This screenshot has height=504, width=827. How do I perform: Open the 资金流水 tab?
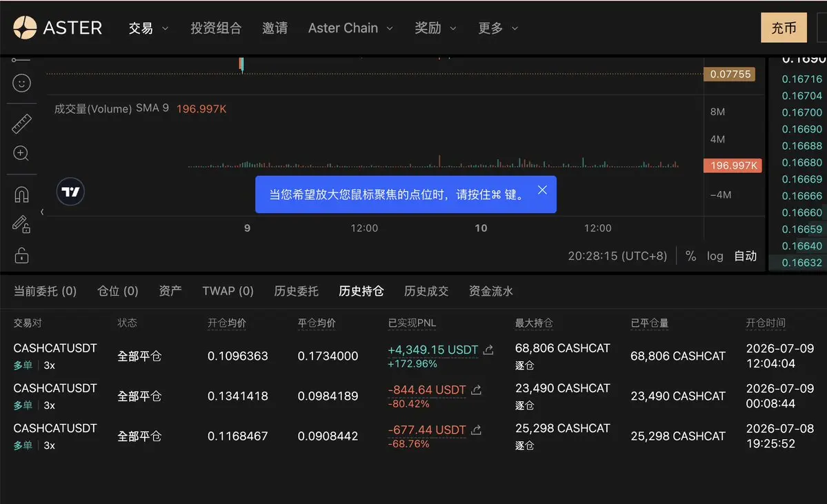(491, 291)
